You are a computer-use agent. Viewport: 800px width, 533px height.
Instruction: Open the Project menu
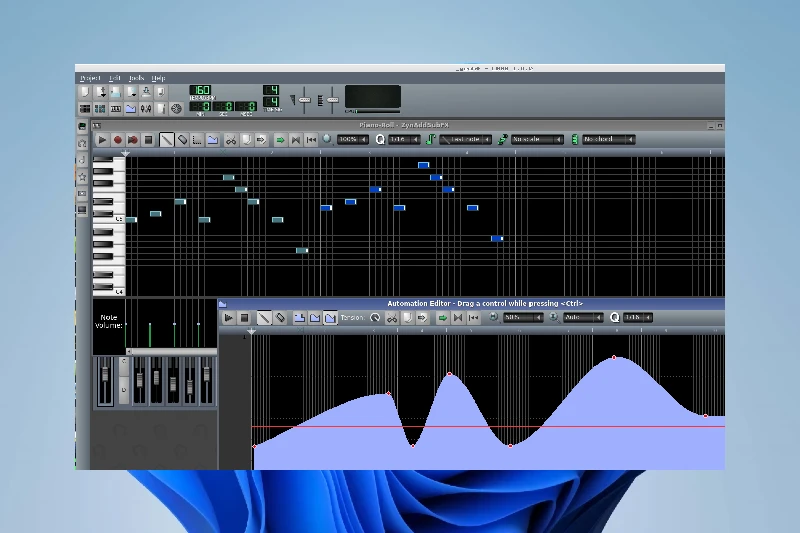[90, 77]
